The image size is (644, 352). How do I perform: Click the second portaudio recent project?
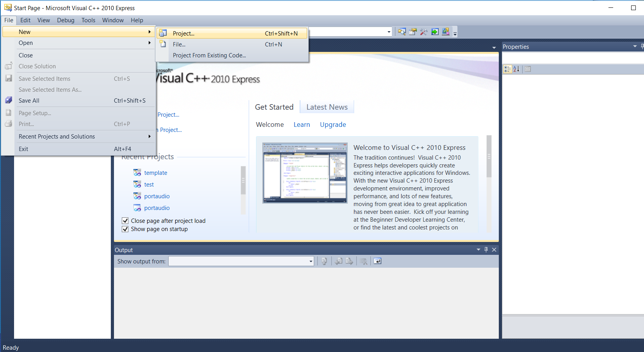click(x=157, y=208)
